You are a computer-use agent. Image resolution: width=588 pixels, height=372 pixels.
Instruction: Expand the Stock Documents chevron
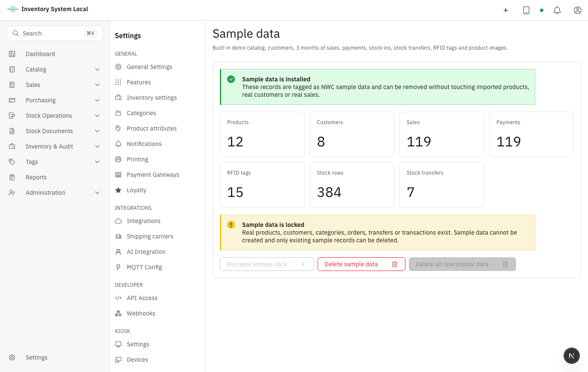pyautogui.click(x=97, y=131)
